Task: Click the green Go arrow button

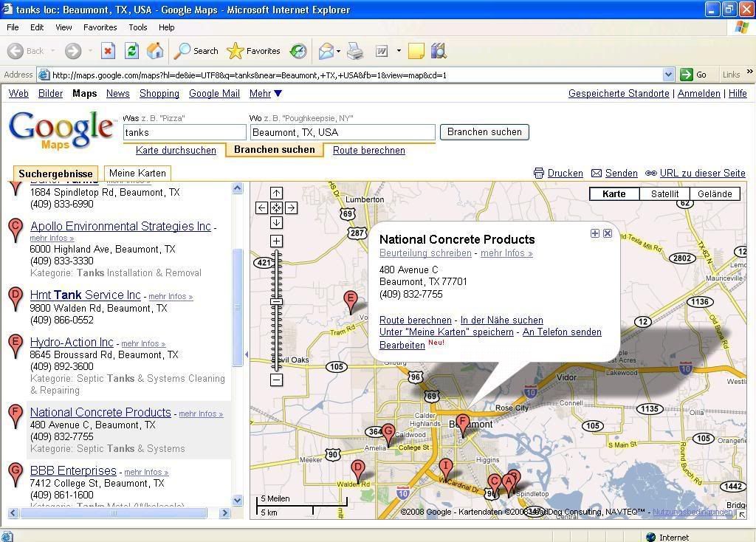Action: [686, 75]
